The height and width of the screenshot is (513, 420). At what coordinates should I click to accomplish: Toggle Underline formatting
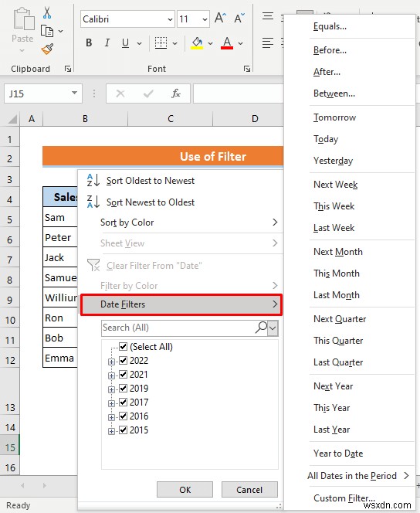tap(125, 42)
